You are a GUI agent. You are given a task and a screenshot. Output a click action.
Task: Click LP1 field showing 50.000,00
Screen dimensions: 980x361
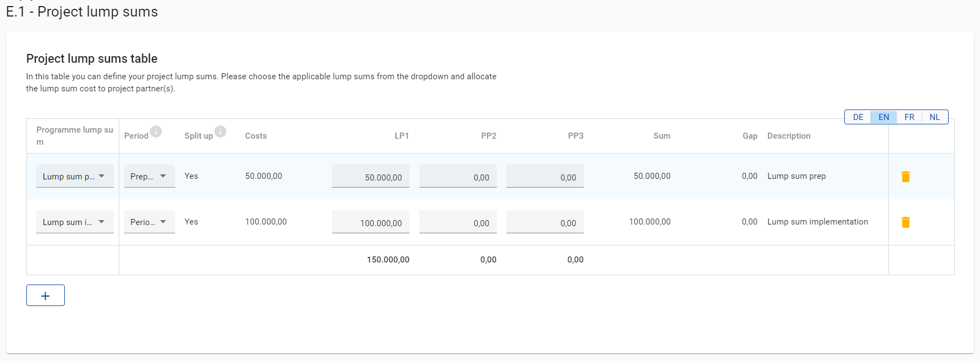370,177
